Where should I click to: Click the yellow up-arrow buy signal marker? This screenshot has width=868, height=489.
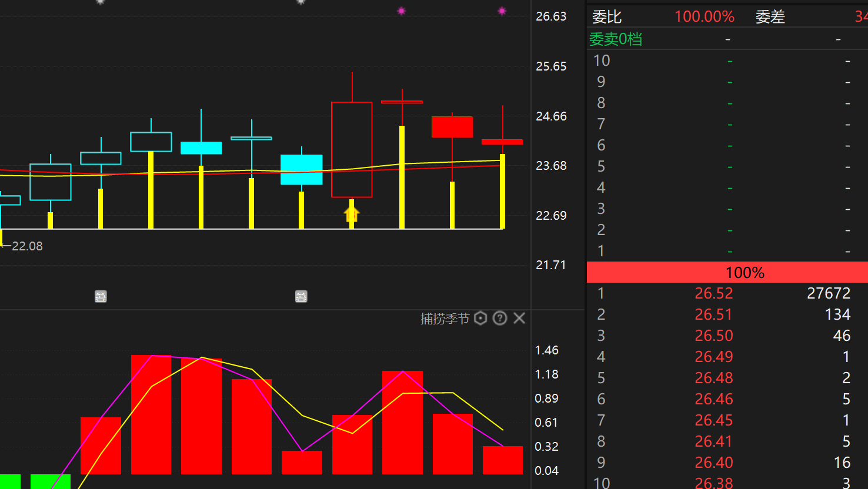(x=352, y=215)
